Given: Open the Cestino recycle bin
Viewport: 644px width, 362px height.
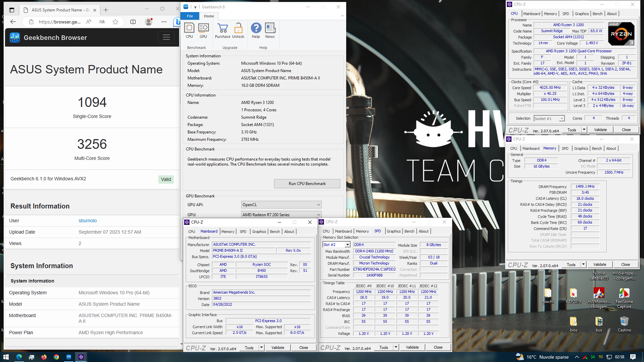Looking at the screenshot, I should click(x=624, y=324).
